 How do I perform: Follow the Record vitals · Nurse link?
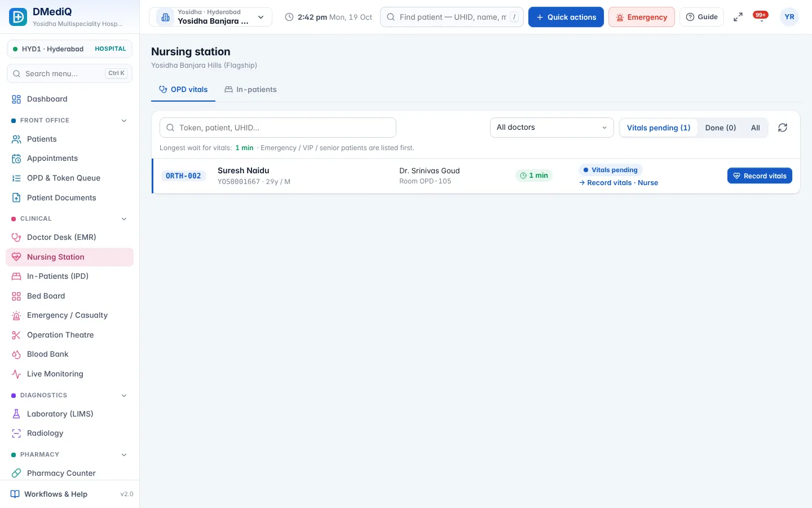pyautogui.click(x=619, y=183)
